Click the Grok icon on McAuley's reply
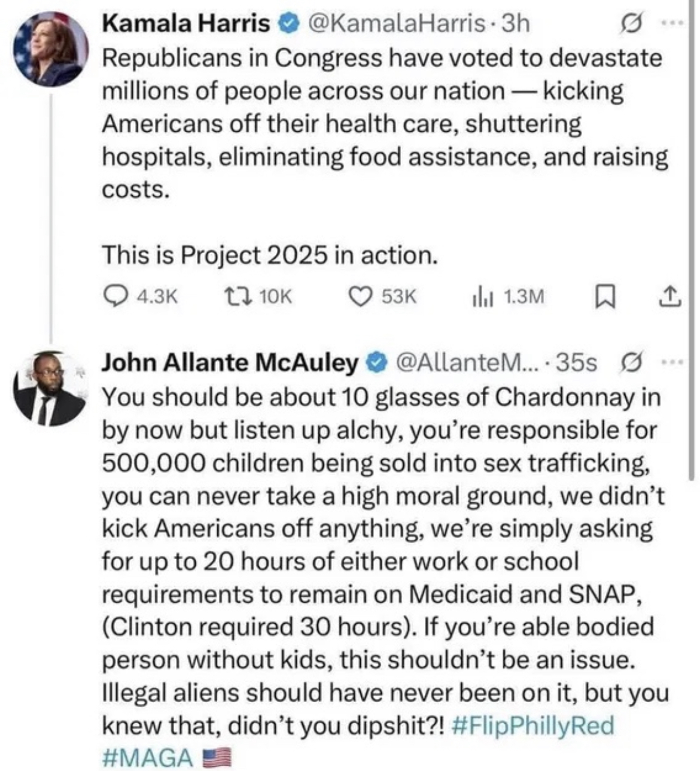700x771 pixels. (x=631, y=363)
